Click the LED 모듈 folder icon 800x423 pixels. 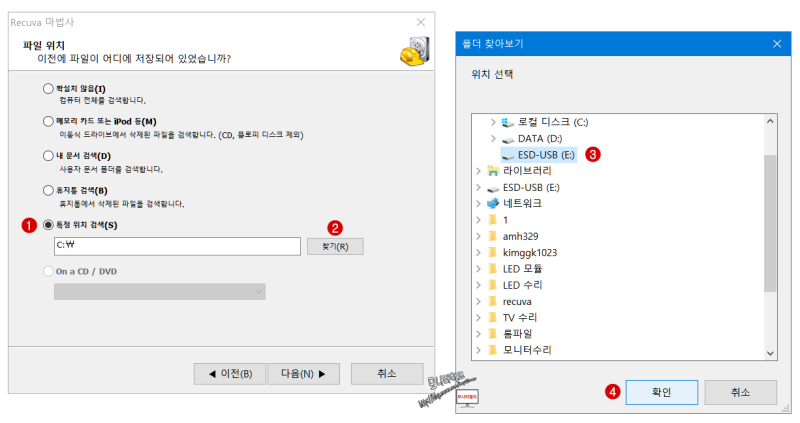coord(492,269)
